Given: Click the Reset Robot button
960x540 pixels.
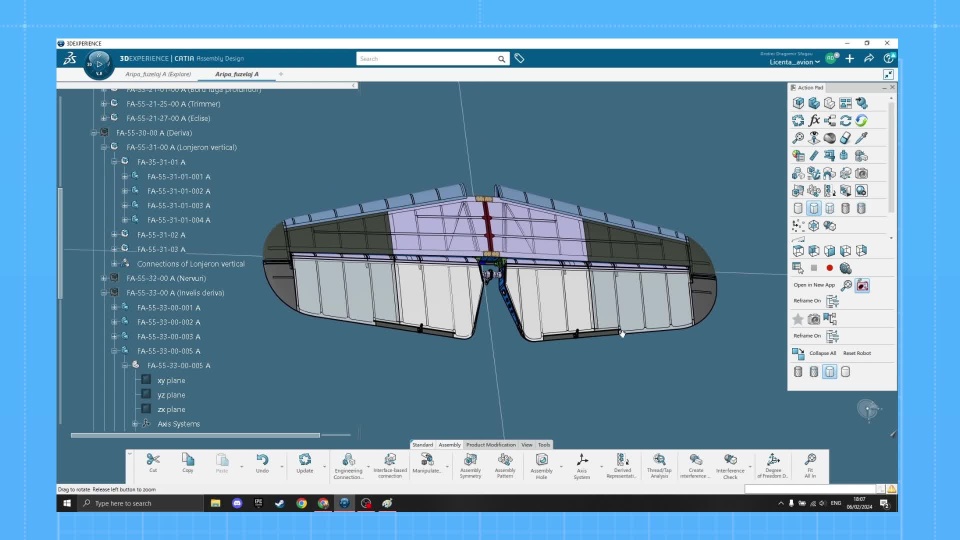Looking at the screenshot, I should 857,353.
